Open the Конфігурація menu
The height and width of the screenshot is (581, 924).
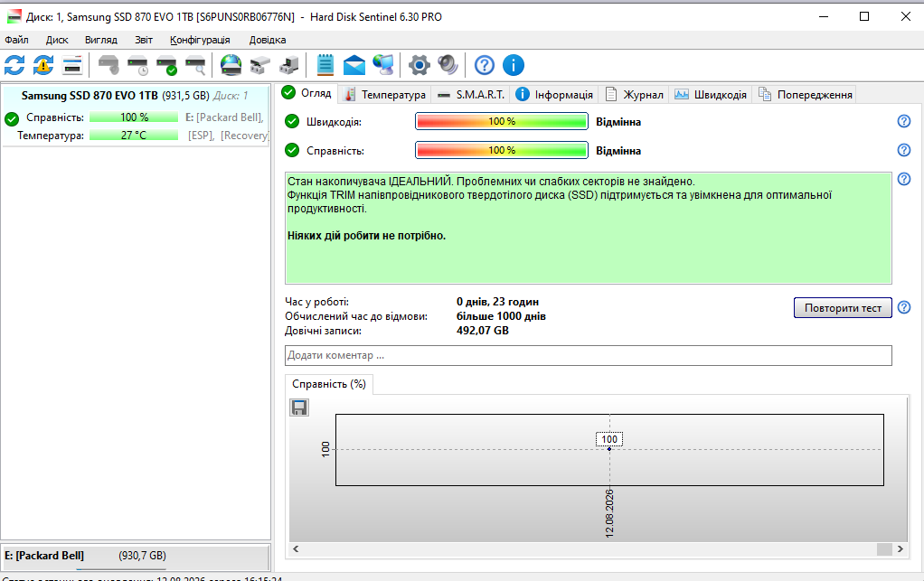pos(200,40)
